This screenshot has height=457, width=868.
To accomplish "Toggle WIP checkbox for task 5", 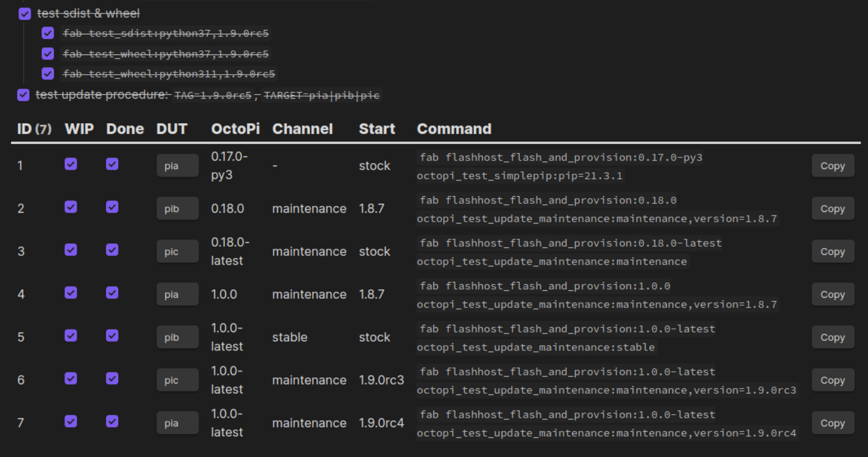I will [x=70, y=336].
